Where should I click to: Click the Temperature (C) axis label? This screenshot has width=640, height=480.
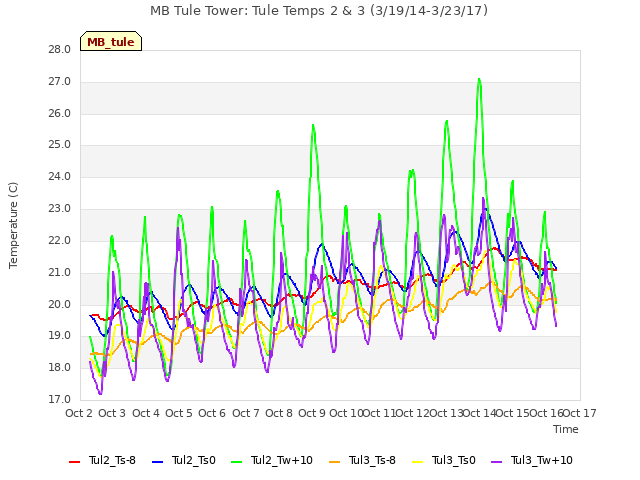point(13,225)
